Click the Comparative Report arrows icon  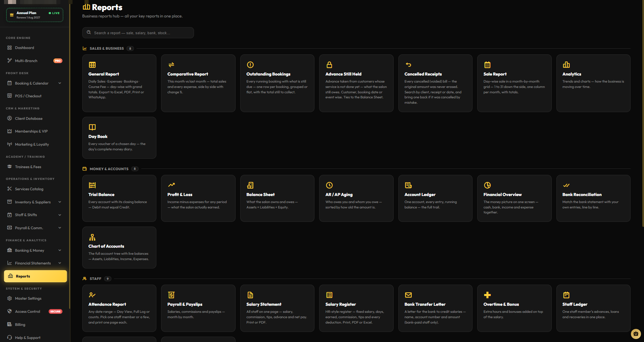coord(171,65)
